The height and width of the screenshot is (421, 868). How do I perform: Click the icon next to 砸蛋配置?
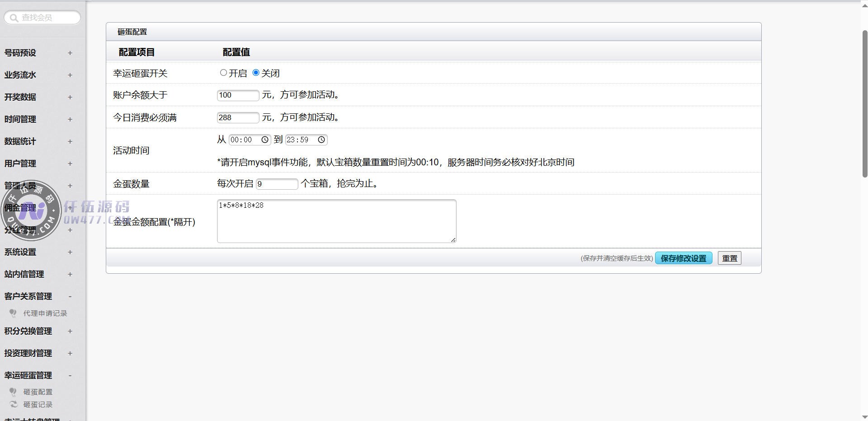(x=13, y=392)
